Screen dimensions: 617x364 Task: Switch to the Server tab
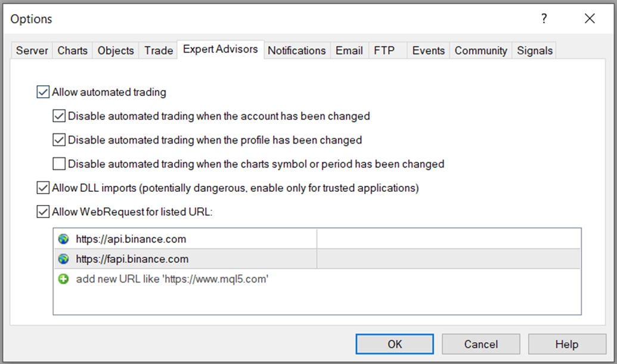[x=32, y=51]
